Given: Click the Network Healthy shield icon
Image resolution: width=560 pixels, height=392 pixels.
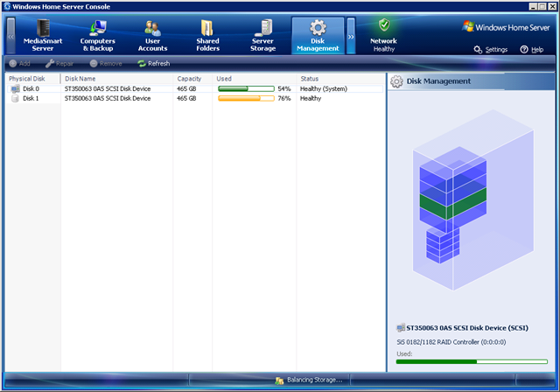Looking at the screenshot, I should pos(384,25).
